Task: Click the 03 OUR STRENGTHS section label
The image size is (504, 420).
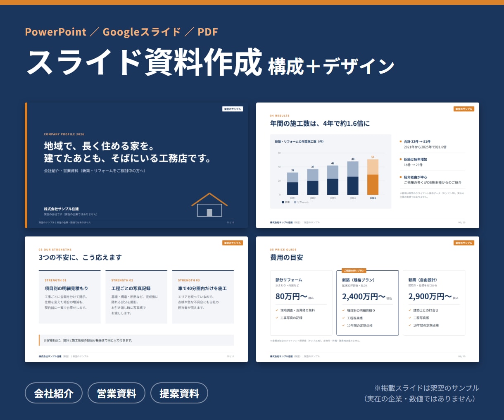Action: coord(55,250)
